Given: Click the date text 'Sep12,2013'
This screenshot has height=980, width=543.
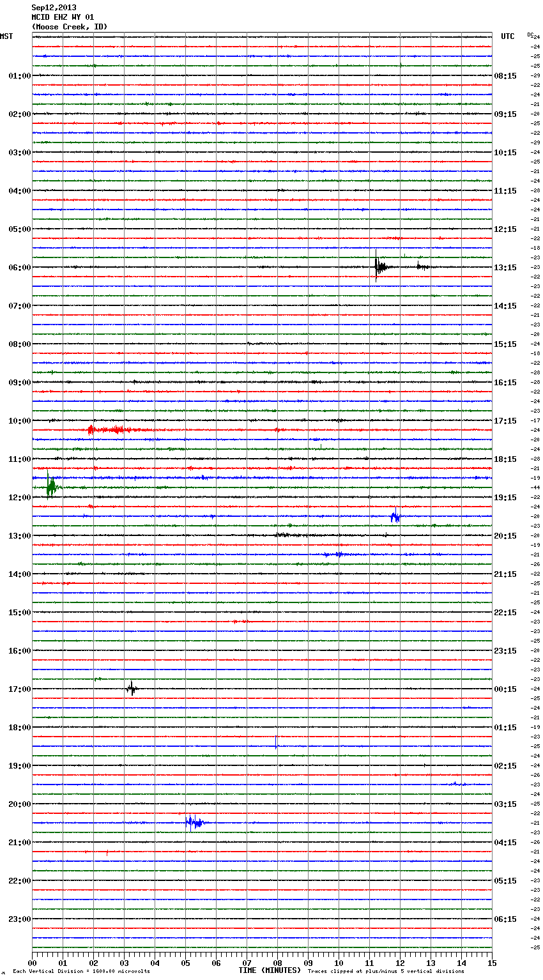Looking at the screenshot, I should pos(54,8).
